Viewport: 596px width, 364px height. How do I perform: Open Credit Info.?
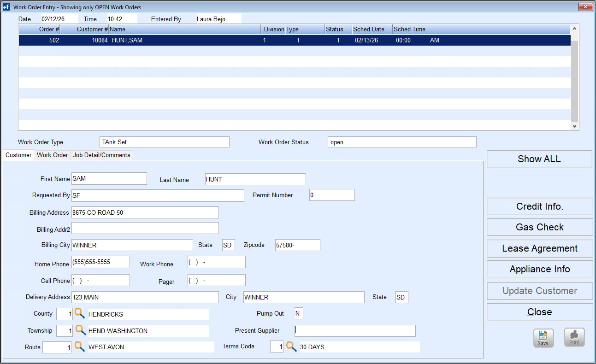pyautogui.click(x=540, y=206)
